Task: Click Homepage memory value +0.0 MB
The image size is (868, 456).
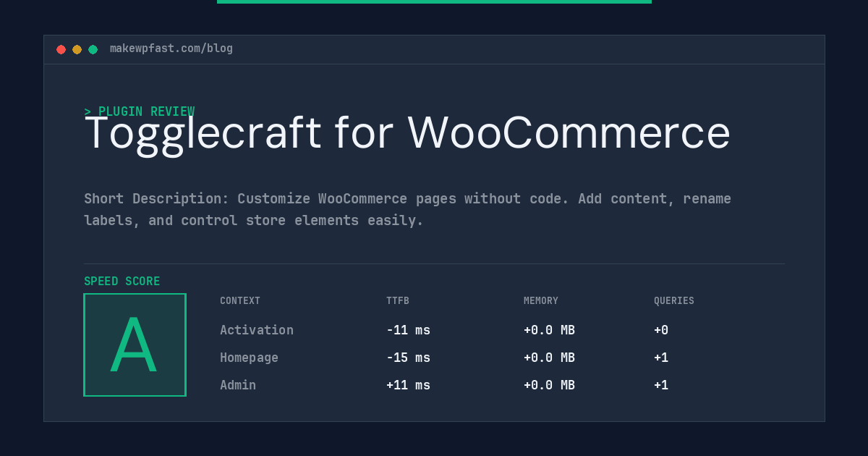Action: (x=549, y=358)
